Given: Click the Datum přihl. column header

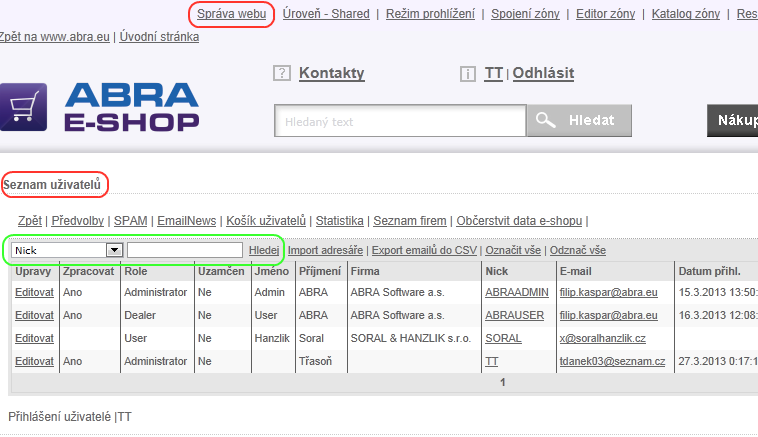Looking at the screenshot, I should (709, 271).
